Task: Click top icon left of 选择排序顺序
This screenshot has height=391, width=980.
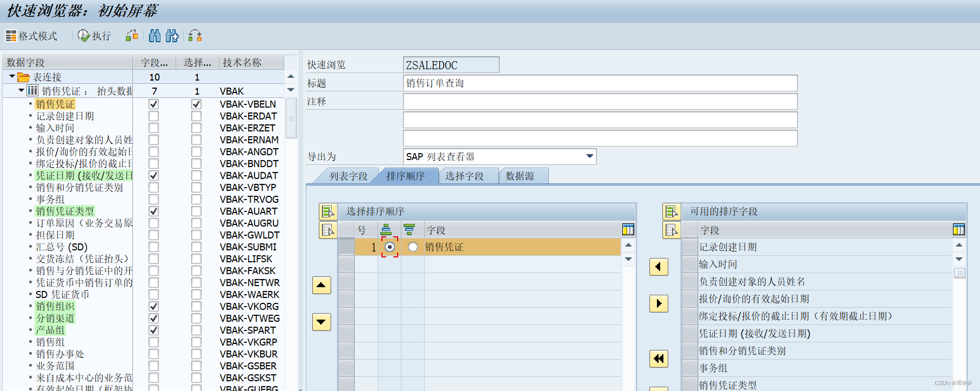Action: [x=328, y=211]
